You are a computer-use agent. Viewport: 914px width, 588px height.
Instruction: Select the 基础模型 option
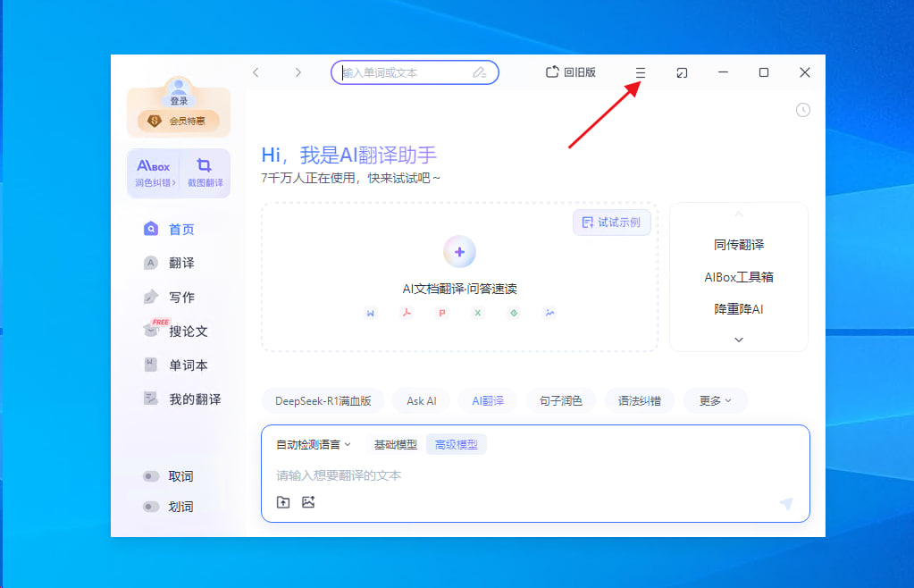[395, 444]
